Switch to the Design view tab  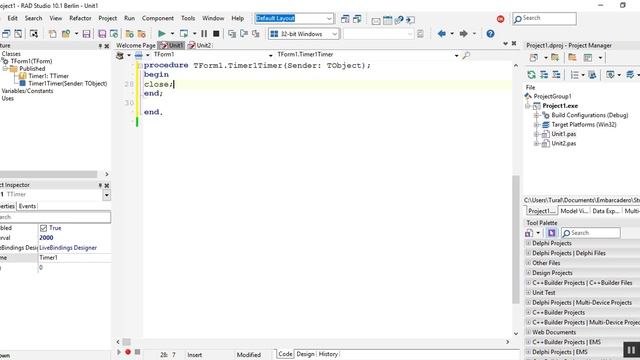coord(305,354)
